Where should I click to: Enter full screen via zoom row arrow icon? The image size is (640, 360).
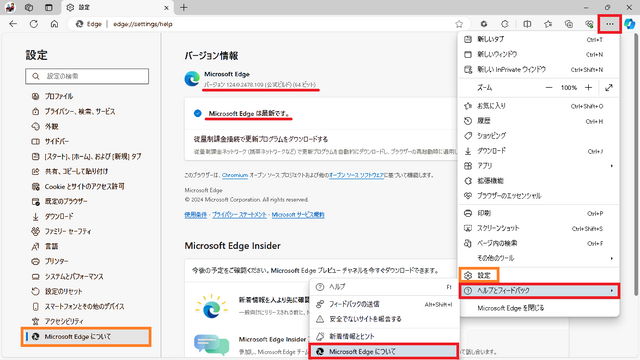(x=609, y=88)
